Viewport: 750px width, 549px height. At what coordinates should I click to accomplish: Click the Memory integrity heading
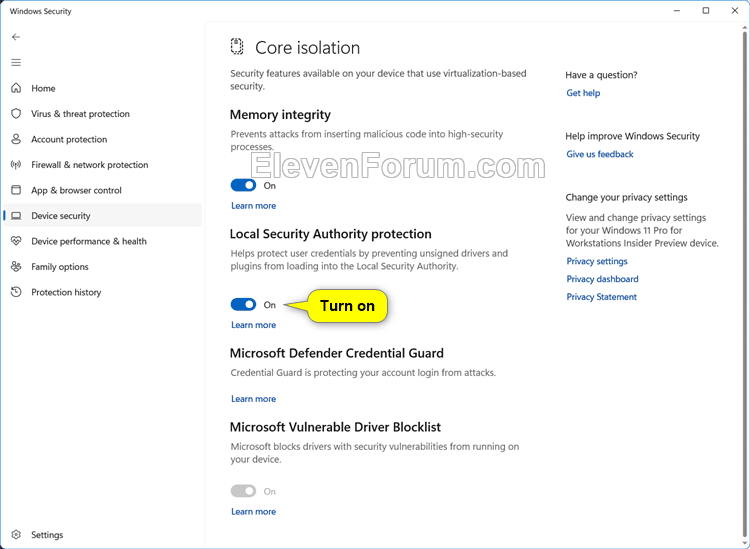pos(280,115)
